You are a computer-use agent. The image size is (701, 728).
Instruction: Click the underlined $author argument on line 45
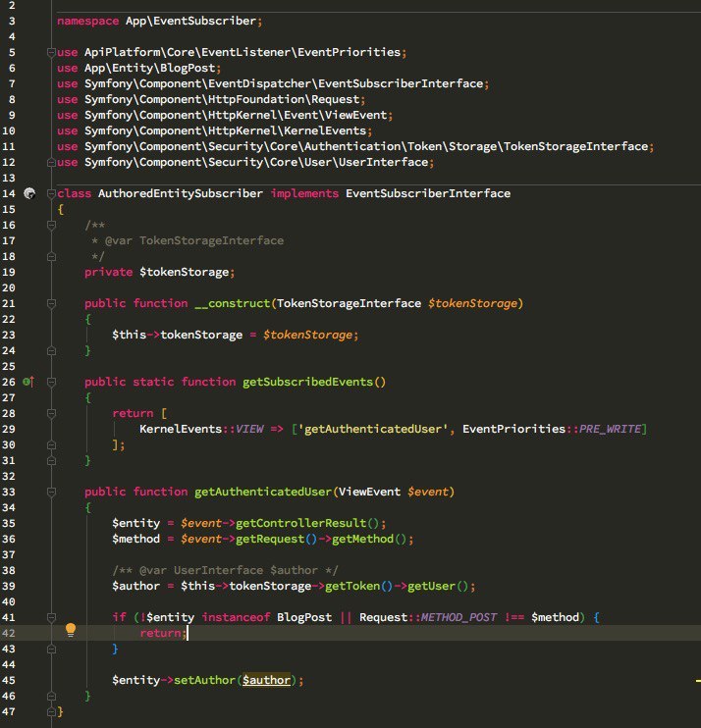266,681
